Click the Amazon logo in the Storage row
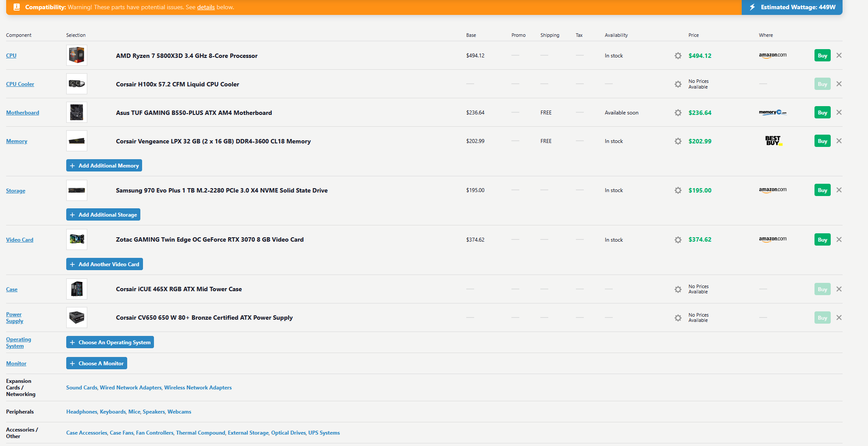Screen dimensions: 868x446 773,190
